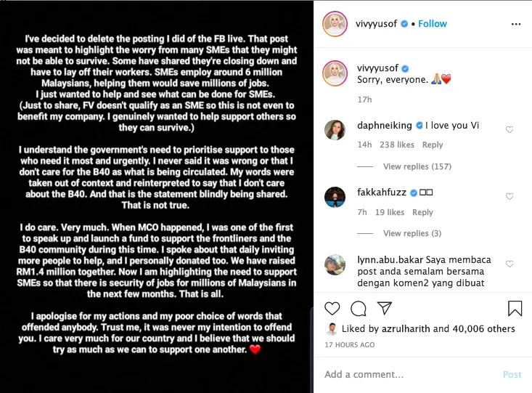Click the Add a comment field

(406, 374)
